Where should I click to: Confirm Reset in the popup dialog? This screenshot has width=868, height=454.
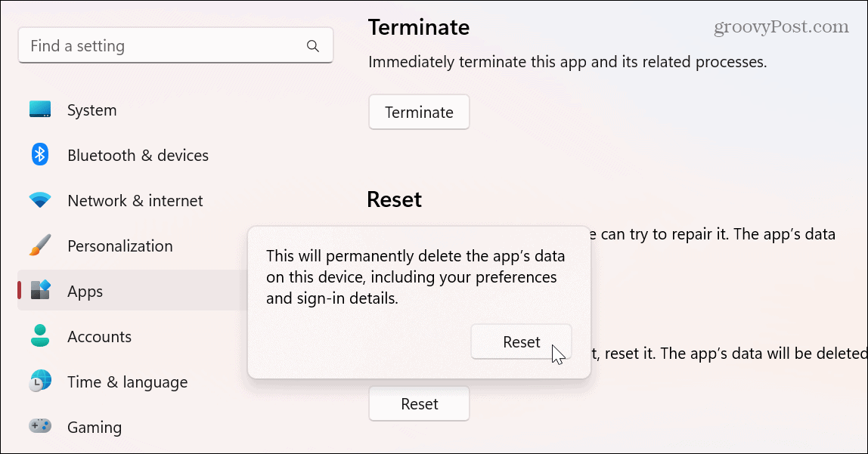coord(521,342)
